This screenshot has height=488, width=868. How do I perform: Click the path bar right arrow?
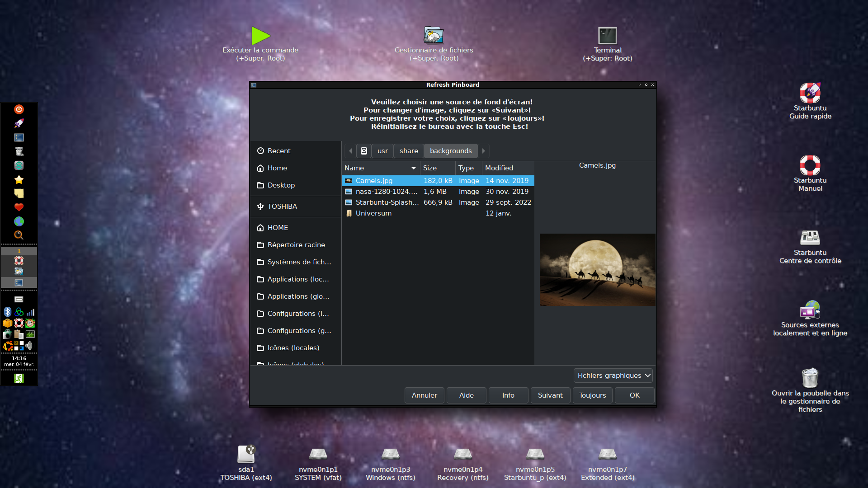(x=483, y=151)
